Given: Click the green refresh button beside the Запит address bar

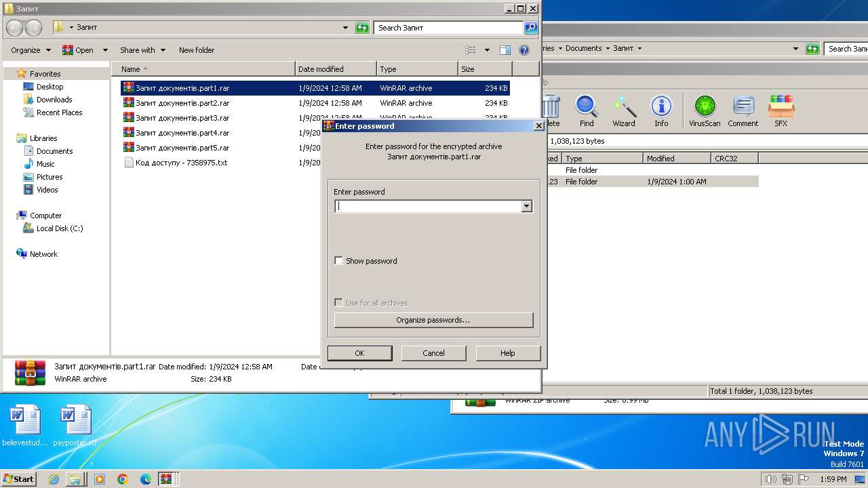Looking at the screenshot, I should [363, 28].
